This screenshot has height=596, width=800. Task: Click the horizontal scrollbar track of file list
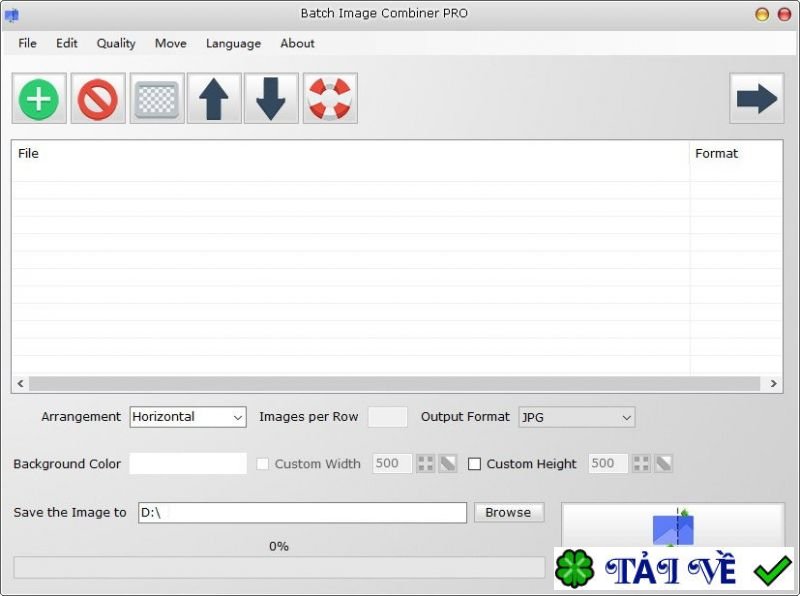pos(394,383)
